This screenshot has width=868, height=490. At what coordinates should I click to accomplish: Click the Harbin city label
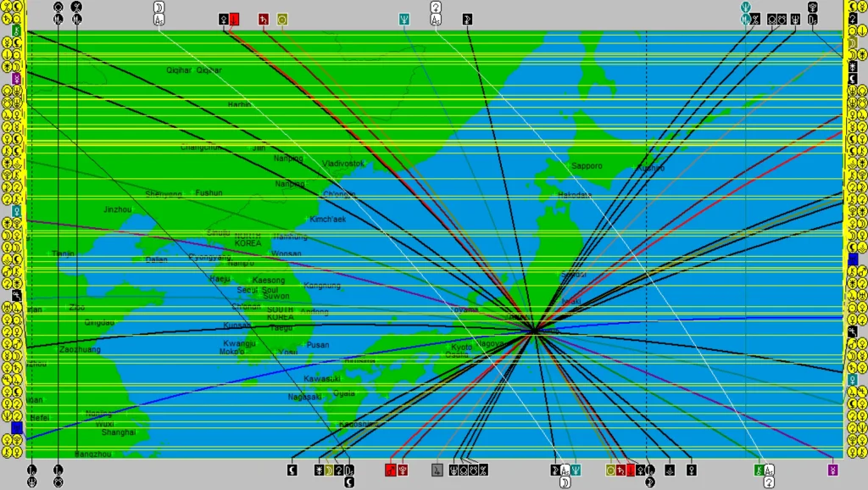(240, 104)
